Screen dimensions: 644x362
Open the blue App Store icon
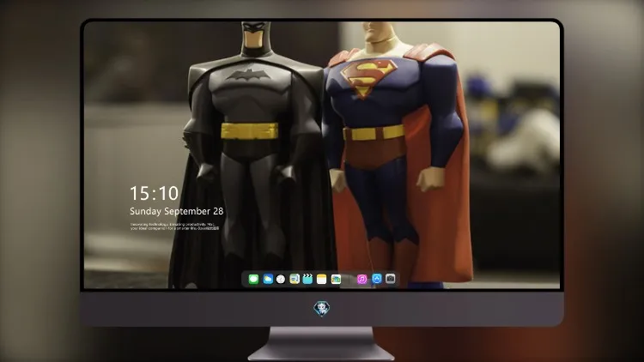377,279
